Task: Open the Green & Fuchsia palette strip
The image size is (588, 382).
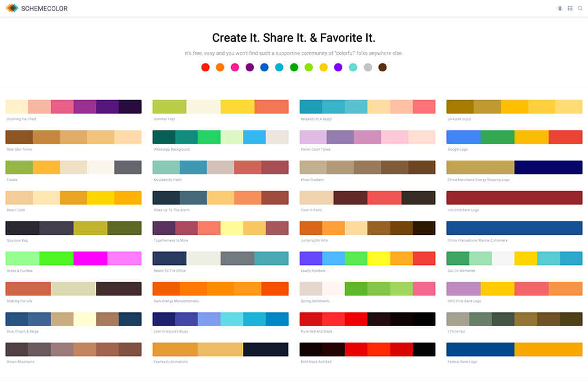Action: (x=73, y=258)
